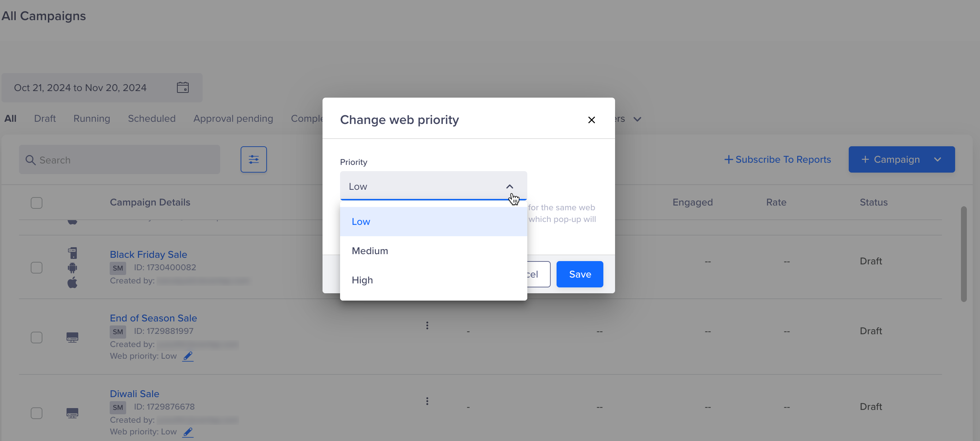The image size is (980, 441).
Task: Click the web priority edit pencil icon for End of Season Sale
Action: tap(188, 356)
